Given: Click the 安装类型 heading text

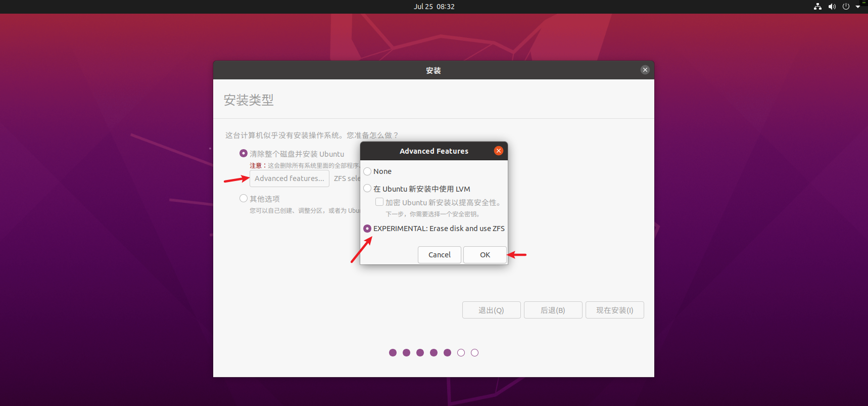Looking at the screenshot, I should coord(249,100).
